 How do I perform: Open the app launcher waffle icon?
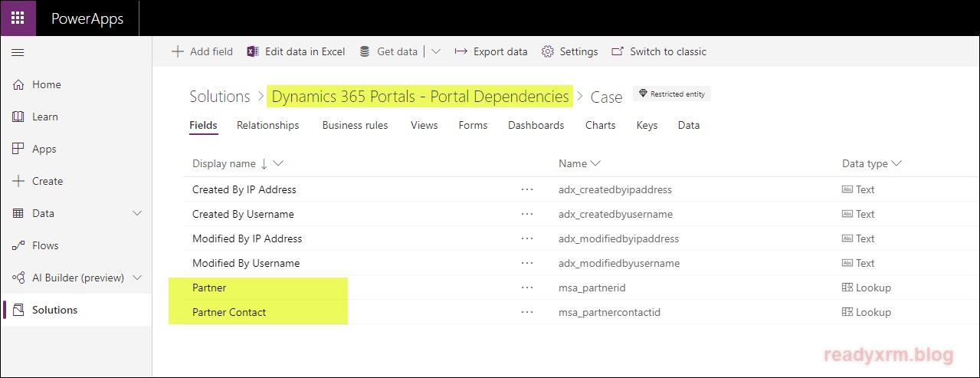pyautogui.click(x=18, y=18)
